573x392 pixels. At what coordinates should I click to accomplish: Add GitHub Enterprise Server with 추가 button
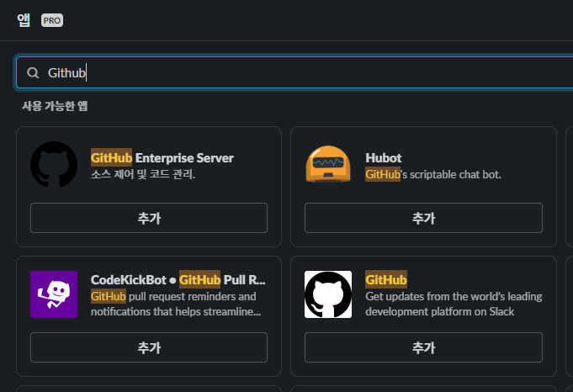point(149,218)
